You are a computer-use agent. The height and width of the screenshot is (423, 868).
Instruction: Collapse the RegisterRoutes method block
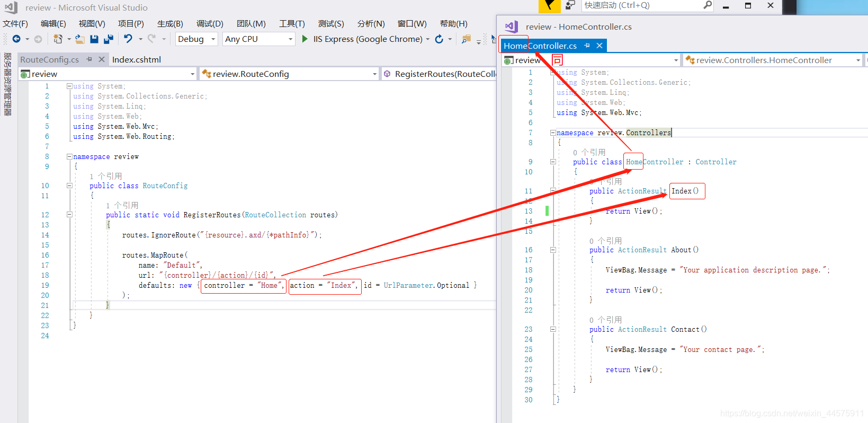(69, 215)
